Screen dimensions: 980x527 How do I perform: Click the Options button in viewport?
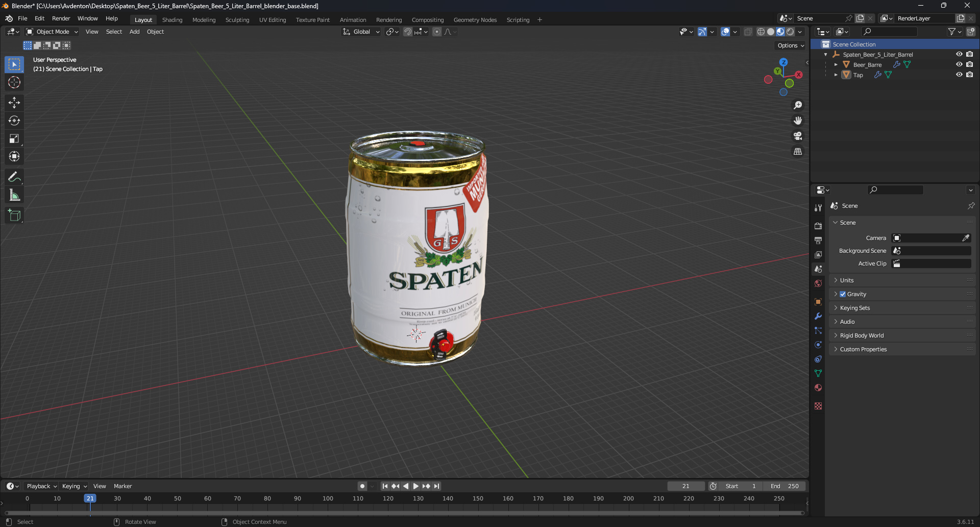pos(791,45)
